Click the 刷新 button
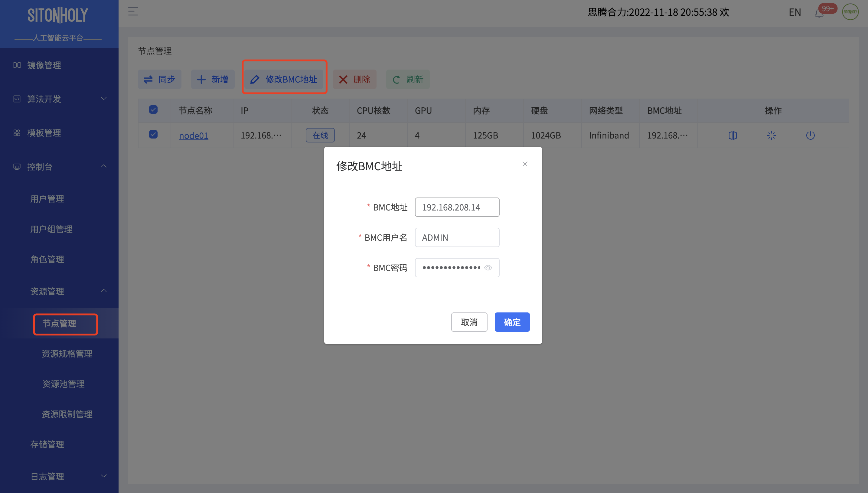868x493 pixels. point(408,79)
